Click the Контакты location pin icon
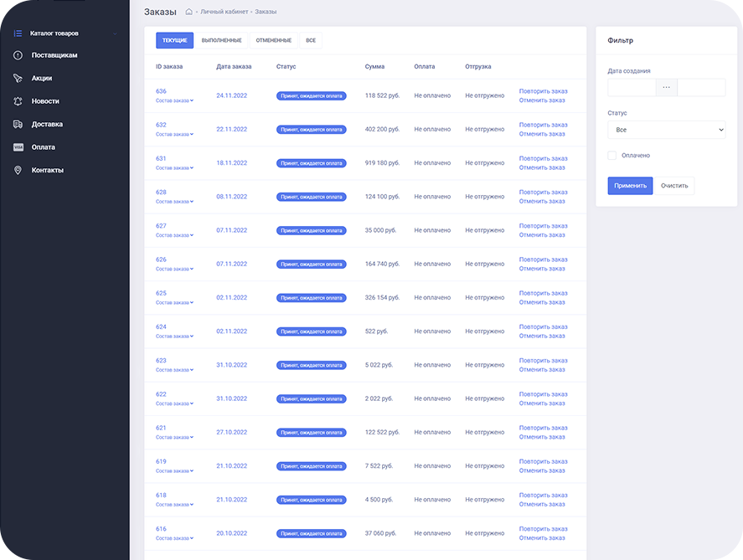 (18, 169)
